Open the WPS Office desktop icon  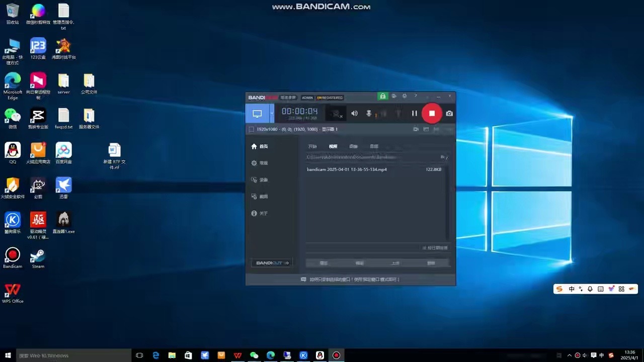point(13,293)
